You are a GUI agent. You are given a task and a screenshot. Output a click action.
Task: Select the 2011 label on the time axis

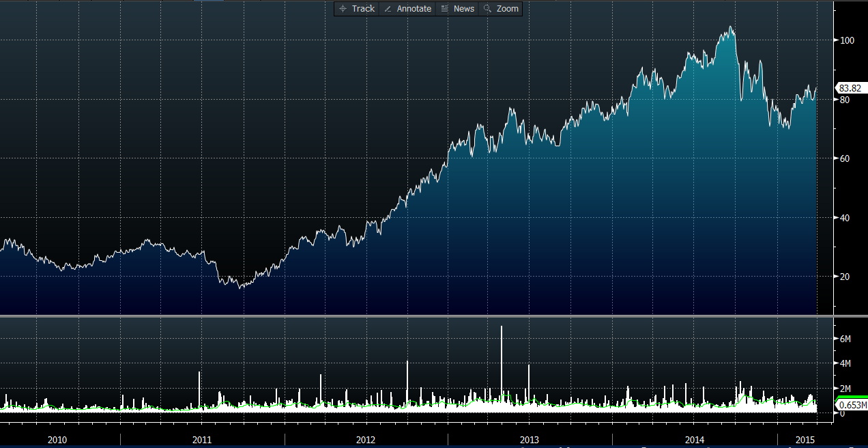coord(202,439)
